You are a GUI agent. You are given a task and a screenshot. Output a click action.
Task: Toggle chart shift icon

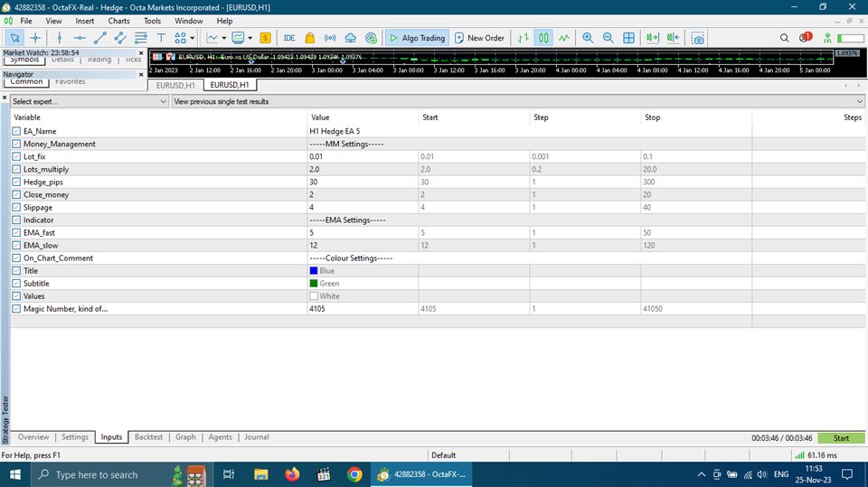(x=673, y=38)
